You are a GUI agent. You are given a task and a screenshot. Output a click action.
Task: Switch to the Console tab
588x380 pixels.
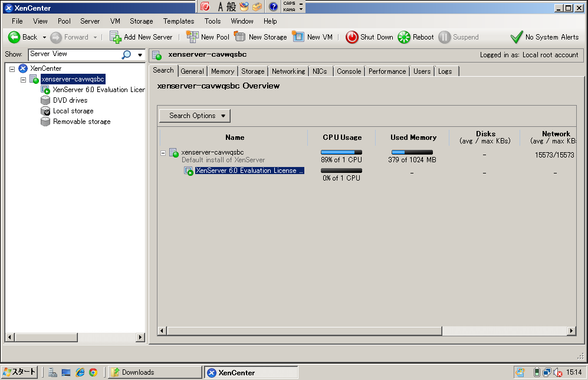point(349,71)
